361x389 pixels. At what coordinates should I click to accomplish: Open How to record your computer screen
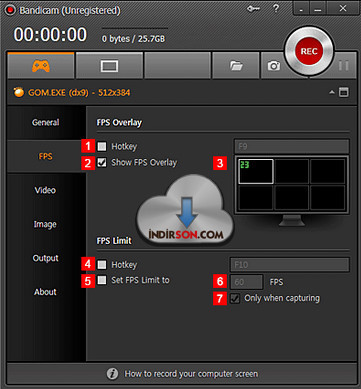tap(191, 374)
